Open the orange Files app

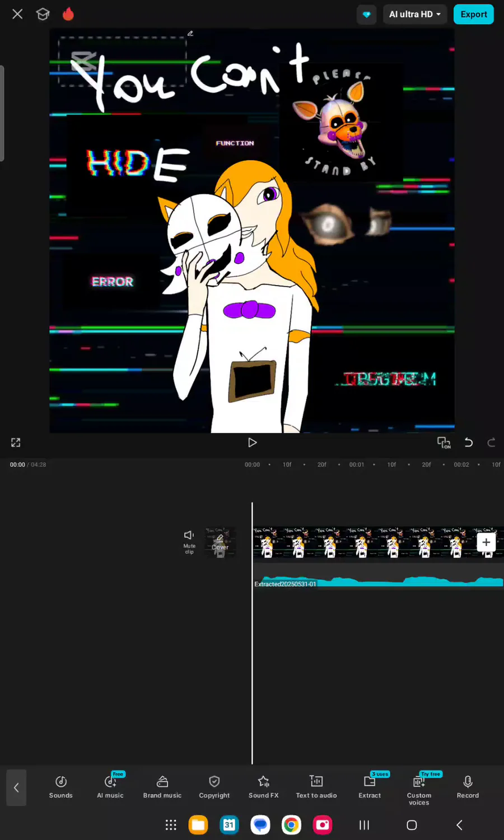[x=198, y=825]
